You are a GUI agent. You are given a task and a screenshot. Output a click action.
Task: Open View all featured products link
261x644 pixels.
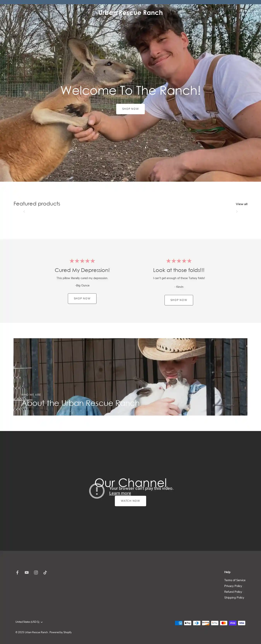pos(241,204)
